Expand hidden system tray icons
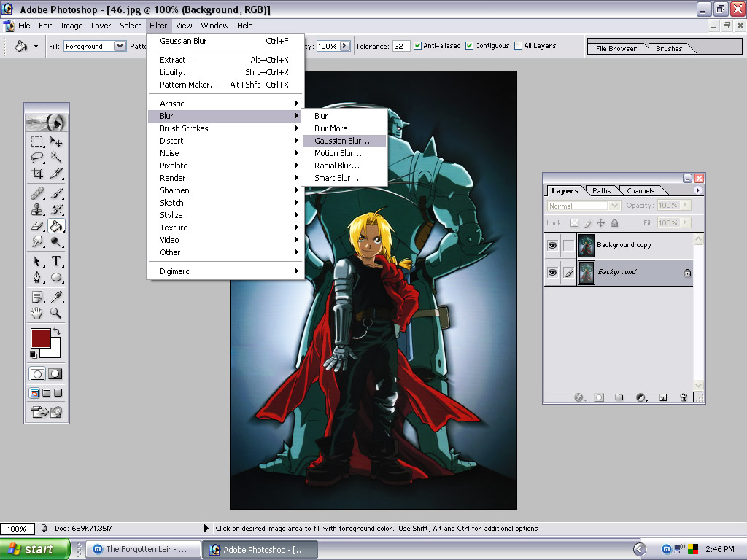This screenshot has height=560, width=747. click(639, 550)
